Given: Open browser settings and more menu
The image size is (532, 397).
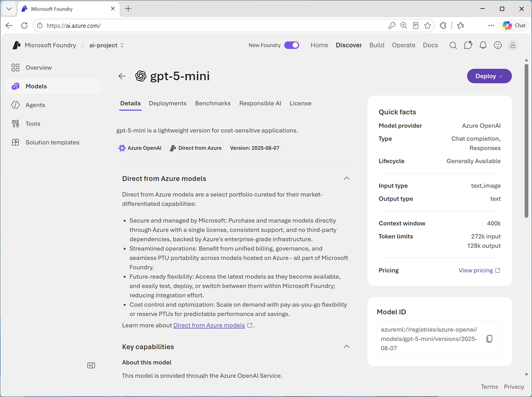Looking at the screenshot, I should click(491, 26).
